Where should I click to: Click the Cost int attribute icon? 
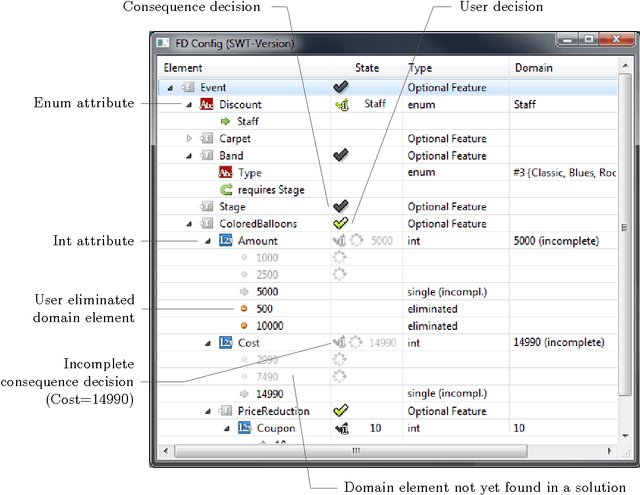click(225, 343)
